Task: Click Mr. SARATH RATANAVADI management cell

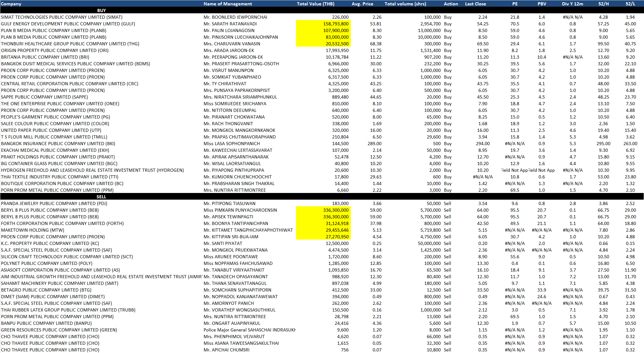Action: click(230, 24)
